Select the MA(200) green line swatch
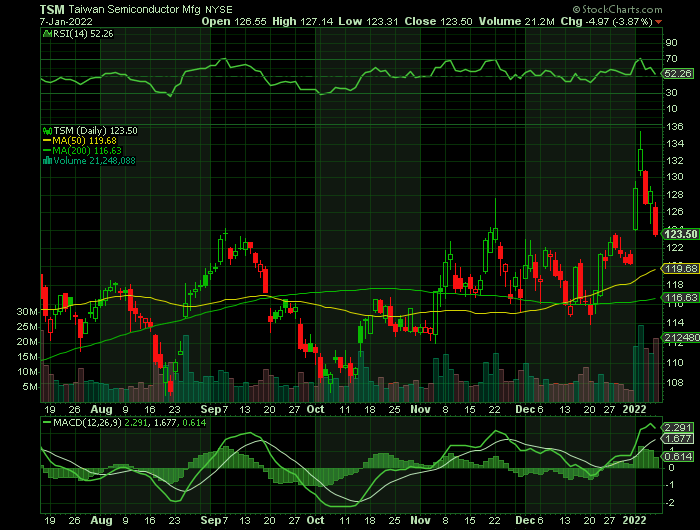The image size is (700, 530). 45,150
